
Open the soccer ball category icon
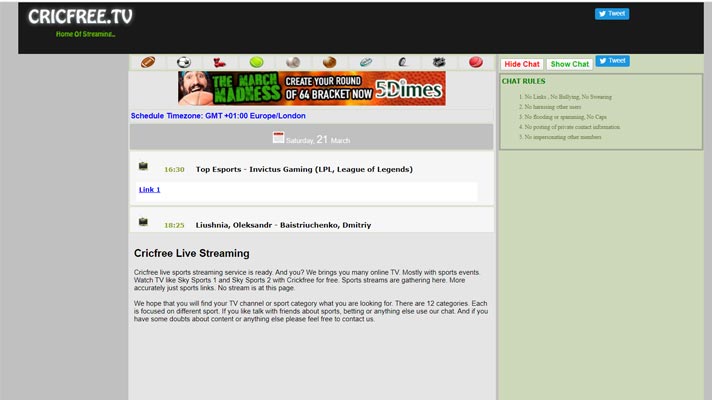pyautogui.click(x=184, y=62)
